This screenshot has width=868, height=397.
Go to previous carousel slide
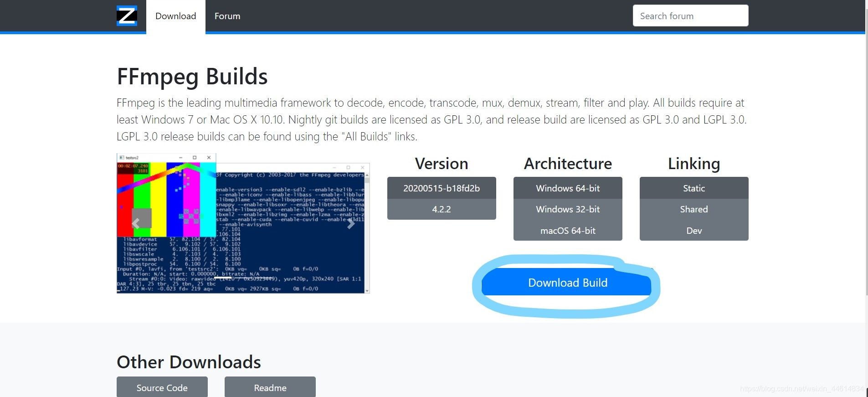tap(136, 223)
